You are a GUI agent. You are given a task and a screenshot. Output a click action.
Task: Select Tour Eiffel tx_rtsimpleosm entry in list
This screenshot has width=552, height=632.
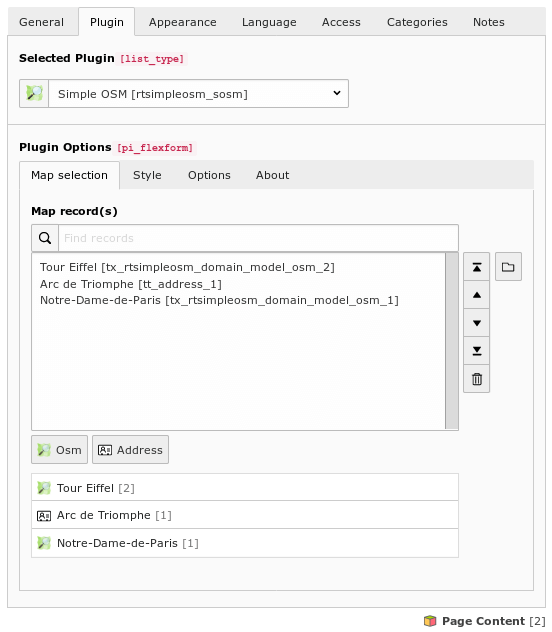click(x=187, y=267)
